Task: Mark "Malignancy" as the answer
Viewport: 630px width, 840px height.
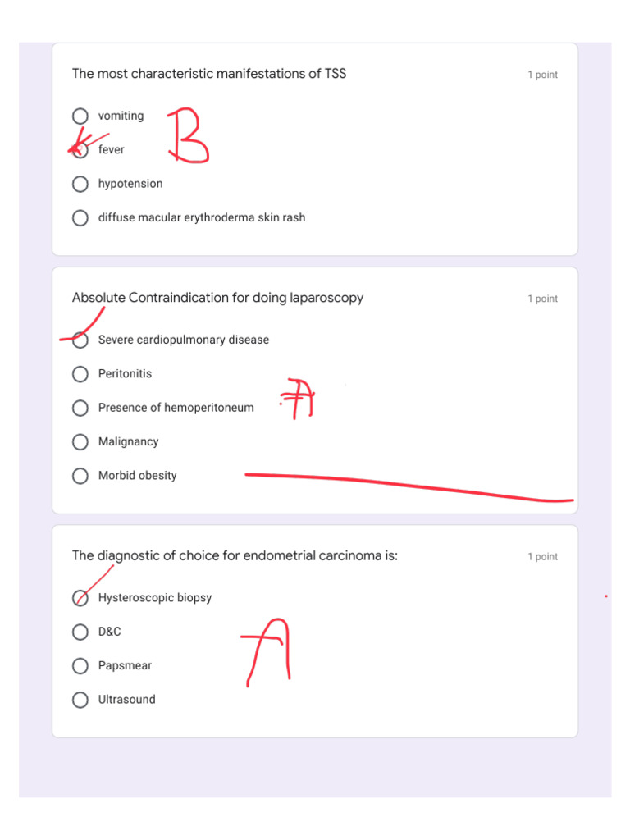Action: (80, 442)
